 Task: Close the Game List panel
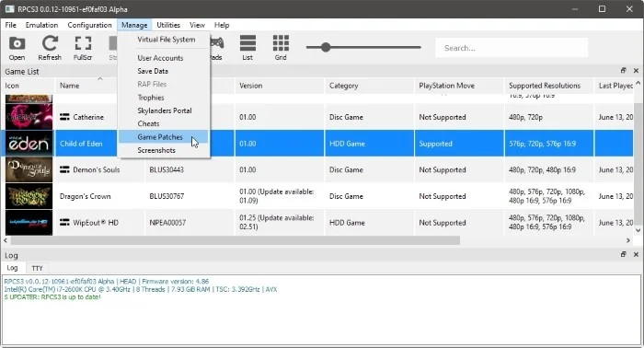[636, 71]
